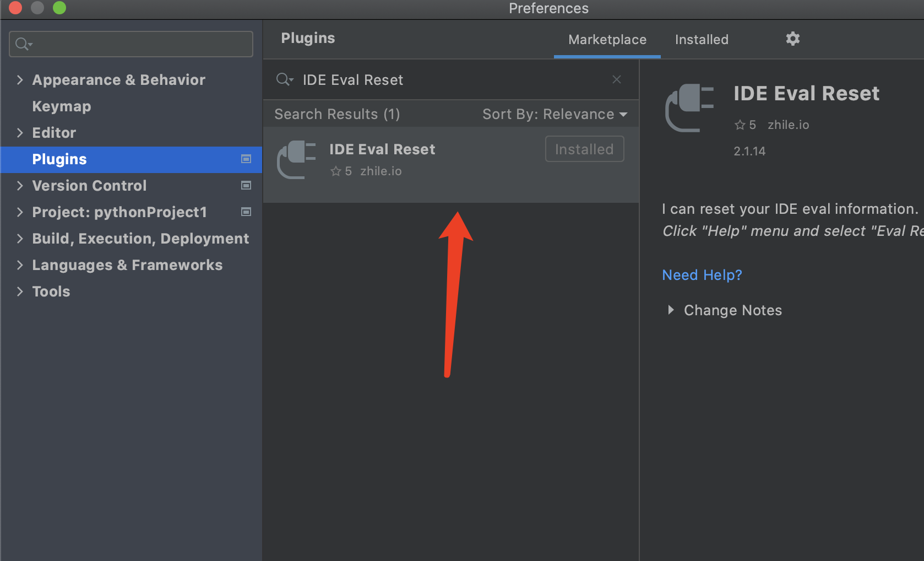The height and width of the screenshot is (561, 924).
Task: Open Build, Execution, Deployment settings
Action: pyautogui.click(x=140, y=239)
